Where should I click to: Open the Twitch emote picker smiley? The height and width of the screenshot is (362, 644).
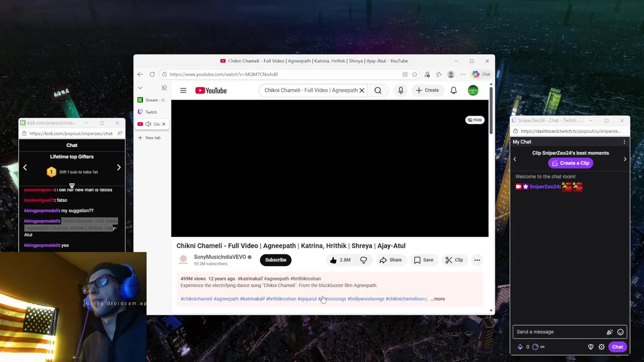pos(620,332)
